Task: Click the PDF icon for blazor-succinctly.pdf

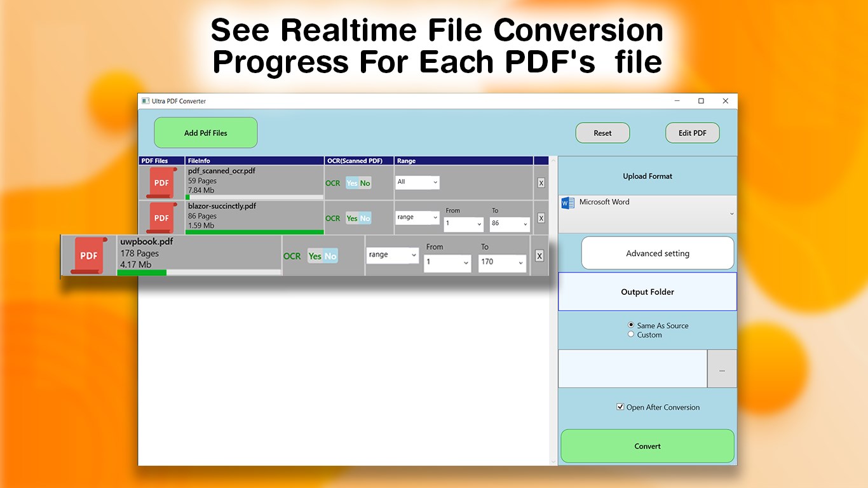Action: coord(161,218)
